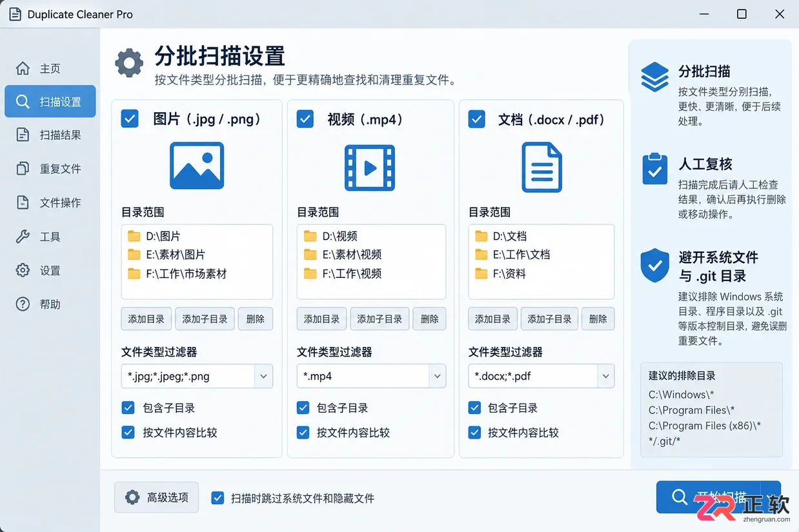Open 文件操作 in the sidebar
The height and width of the screenshot is (532, 799).
[50, 202]
